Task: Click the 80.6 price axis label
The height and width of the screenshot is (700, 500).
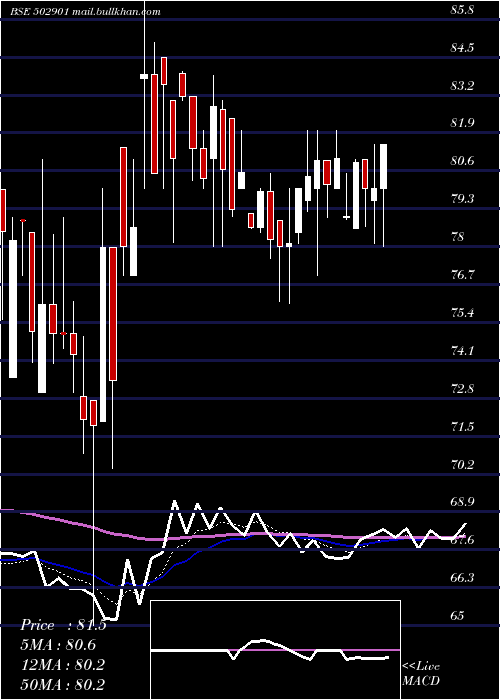Action: pyautogui.click(x=462, y=161)
